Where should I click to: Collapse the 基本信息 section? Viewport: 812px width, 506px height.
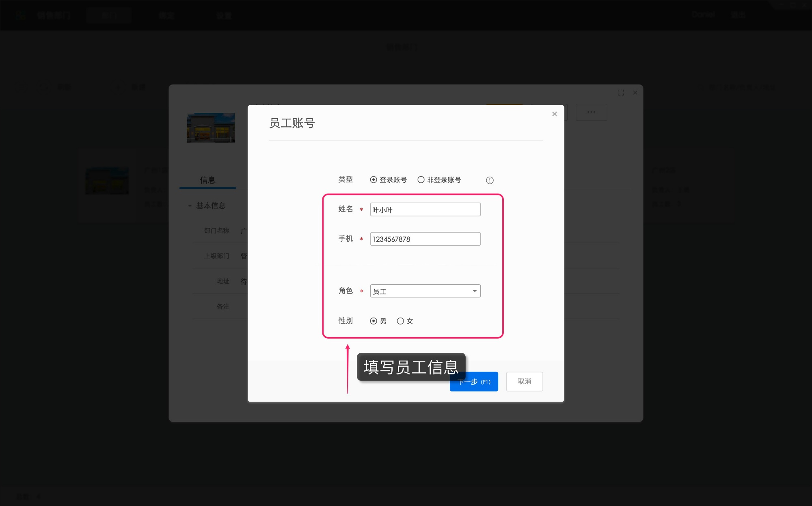(x=189, y=205)
